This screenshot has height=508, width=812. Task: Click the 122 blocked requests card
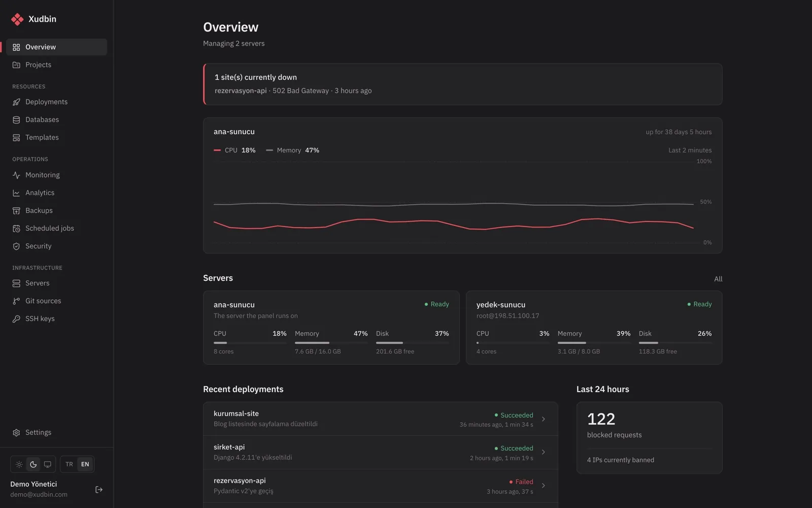click(x=650, y=438)
